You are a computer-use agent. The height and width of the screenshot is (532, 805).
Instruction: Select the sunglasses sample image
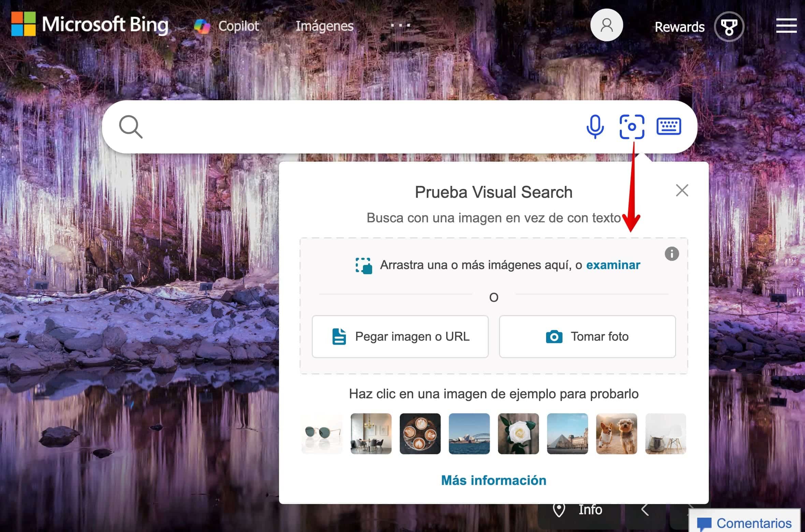pyautogui.click(x=322, y=434)
